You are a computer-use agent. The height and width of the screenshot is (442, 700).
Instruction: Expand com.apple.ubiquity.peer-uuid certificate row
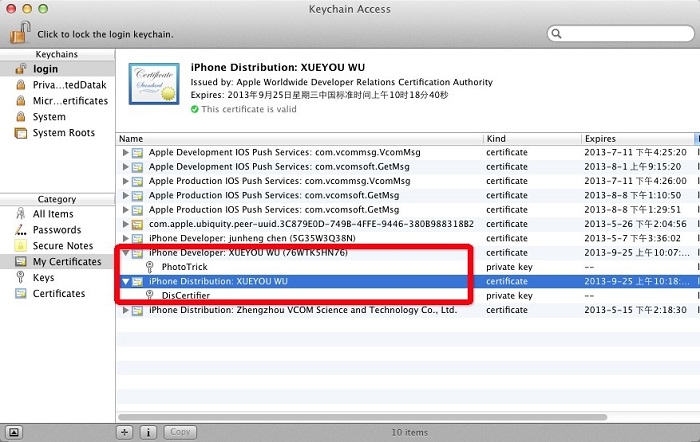[x=125, y=224]
